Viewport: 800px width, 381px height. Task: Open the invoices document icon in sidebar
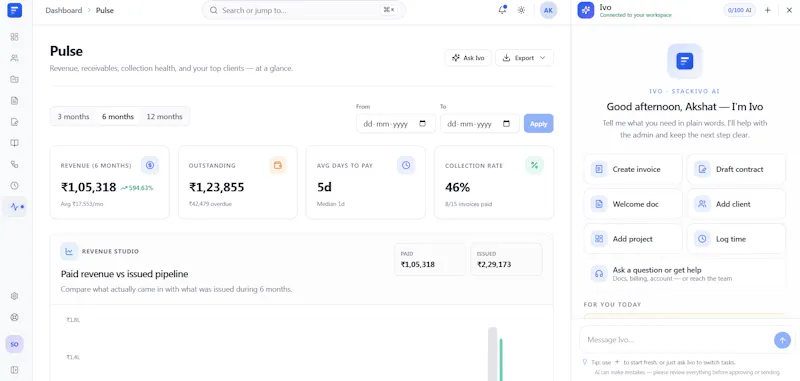pyautogui.click(x=14, y=100)
